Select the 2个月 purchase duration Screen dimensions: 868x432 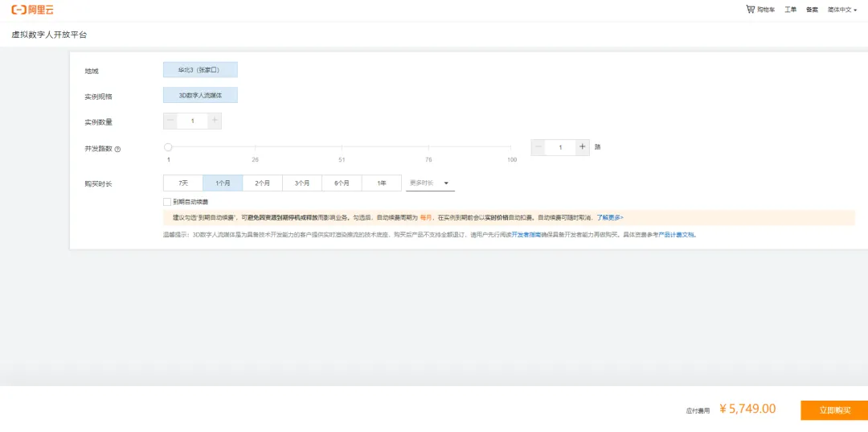coord(263,183)
